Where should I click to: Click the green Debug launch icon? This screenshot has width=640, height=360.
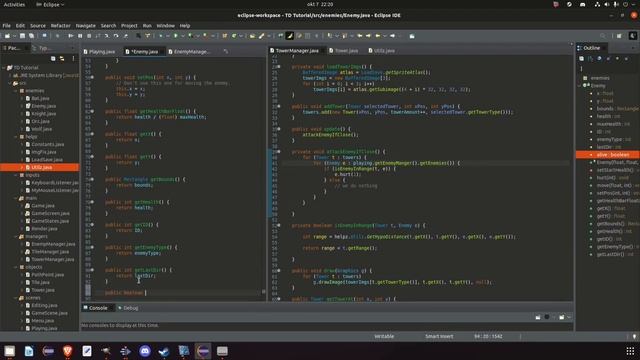point(161,36)
